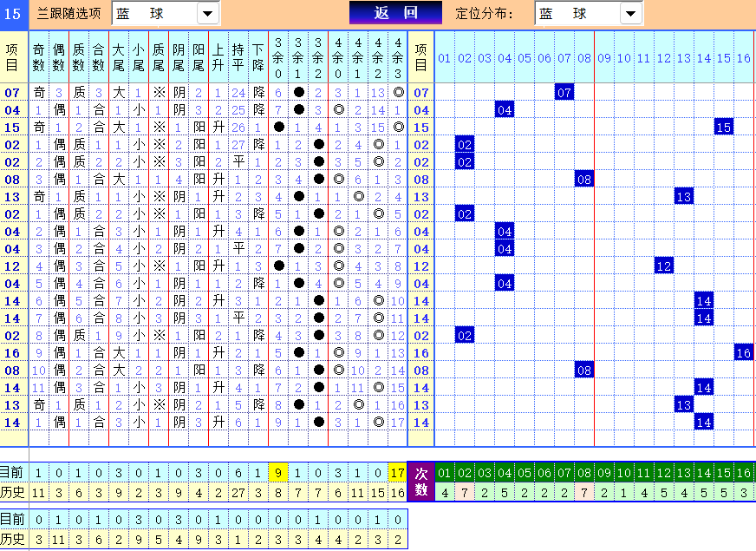
Task: Select the 偶数 column header
Action: [59, 57]
